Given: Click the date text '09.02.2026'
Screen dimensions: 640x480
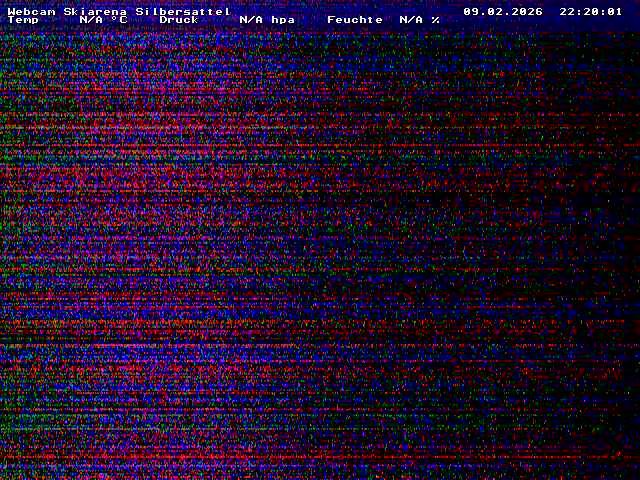Looking at the screenshot, I should pos(503,11).
